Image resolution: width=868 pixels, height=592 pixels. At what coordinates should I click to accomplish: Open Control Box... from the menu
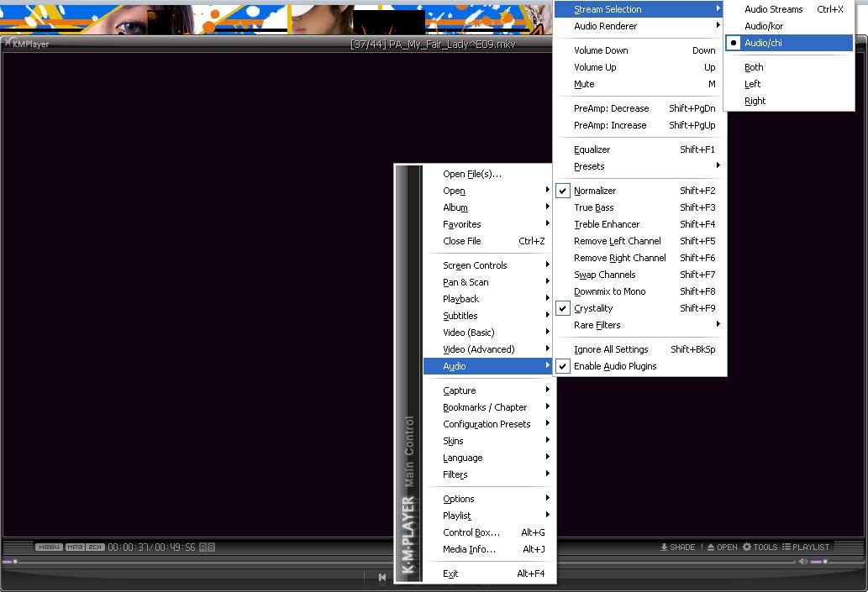tap(487, 532)
